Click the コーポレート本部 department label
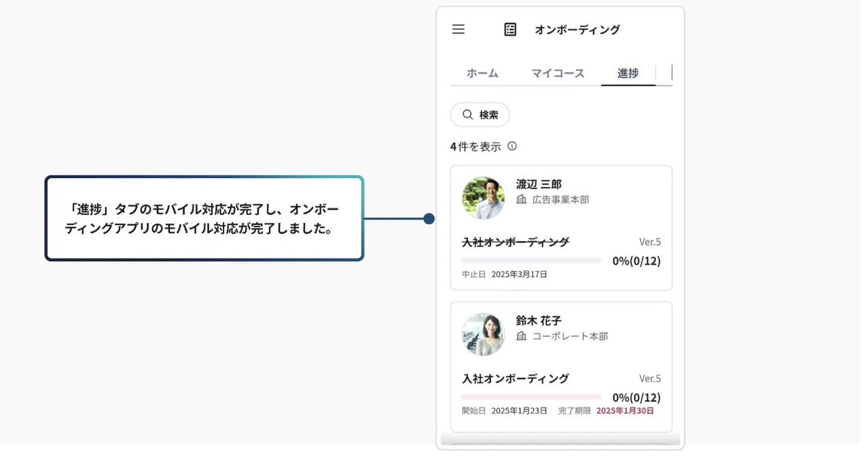The width and height of the screenshot is (868, 458). coord(570,336)
